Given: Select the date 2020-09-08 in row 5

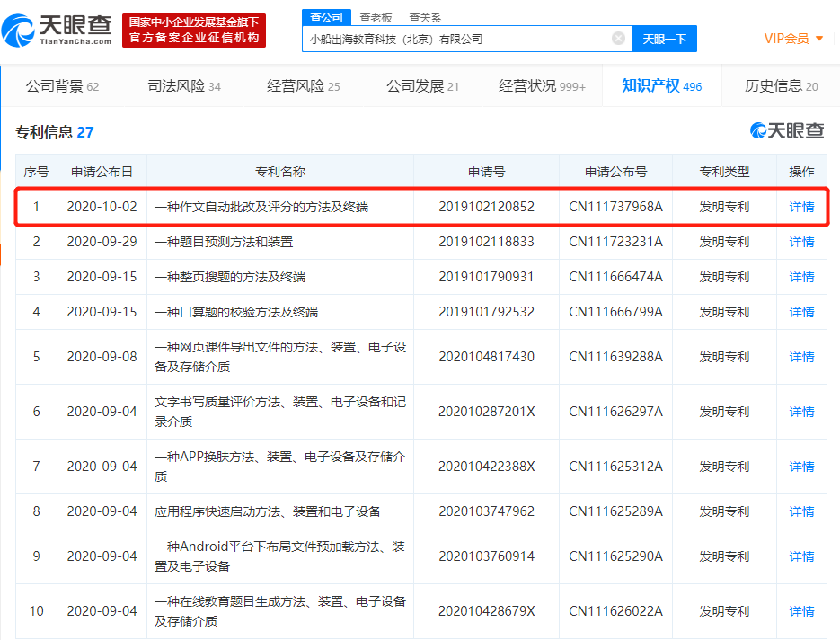Looking at the screenshot, I should (x=102, y=357).
